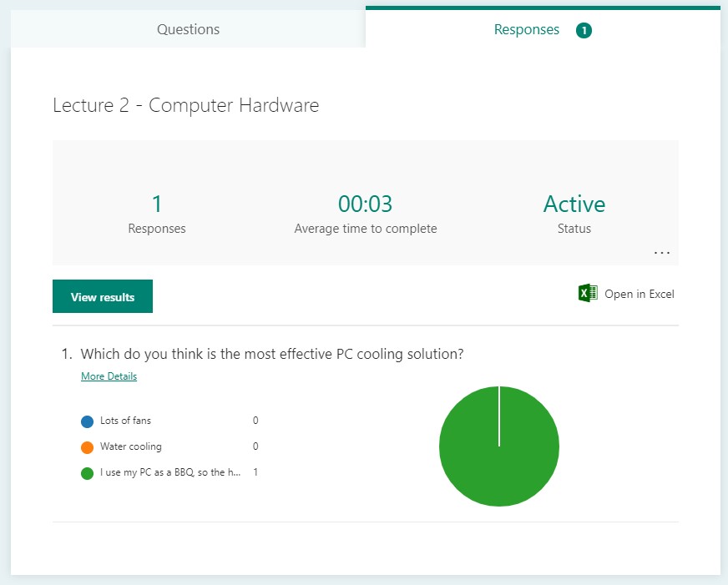The width and height of the screenshot is (728, 585).
Task: Open responses via Open in Excel text
Action: tap(639, 294)
